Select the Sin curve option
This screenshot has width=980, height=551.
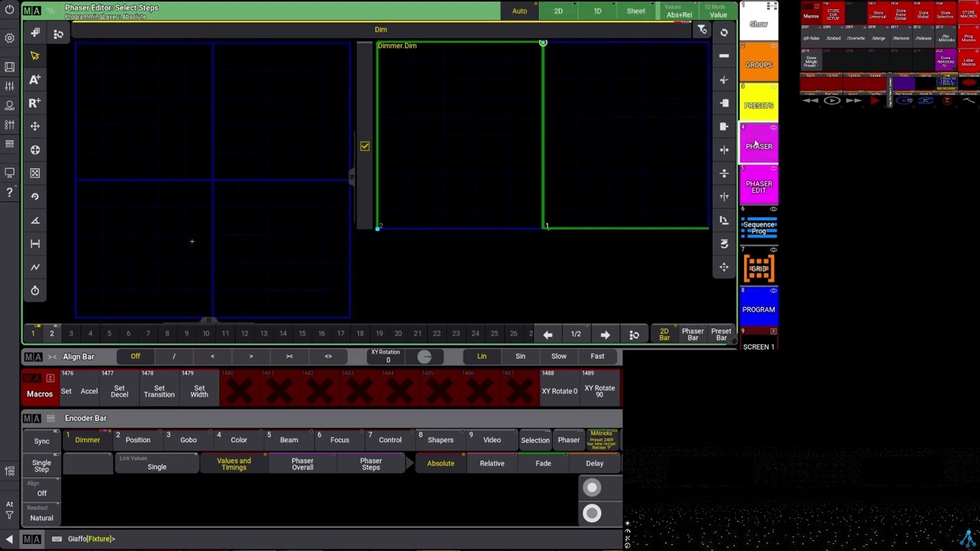[x=520, y=357]
